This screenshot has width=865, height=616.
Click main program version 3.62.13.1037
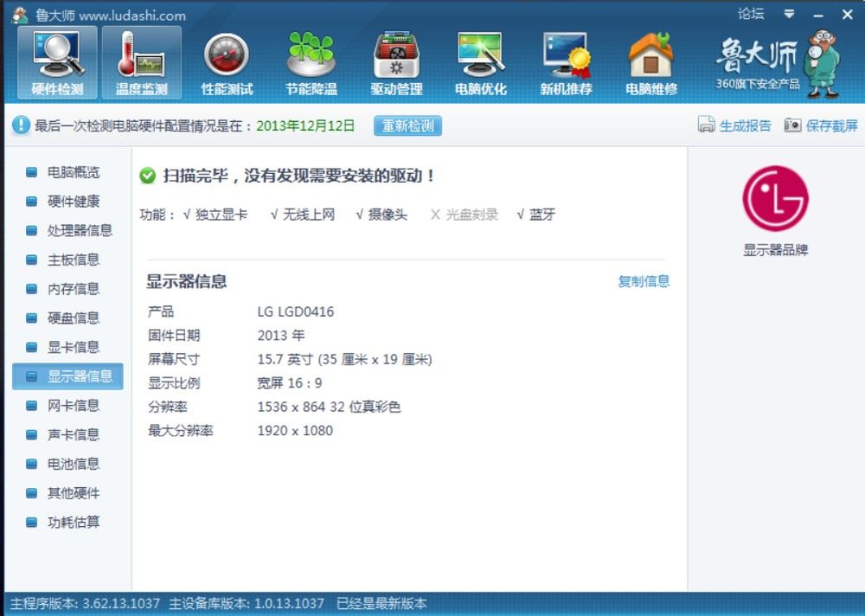pyautogui.click(x=121, y=603)
